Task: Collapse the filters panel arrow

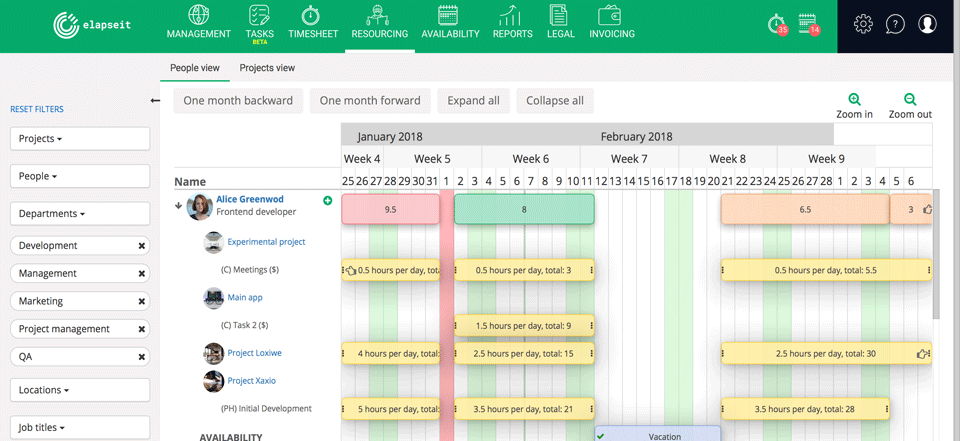Action: (x=155, y=100)
